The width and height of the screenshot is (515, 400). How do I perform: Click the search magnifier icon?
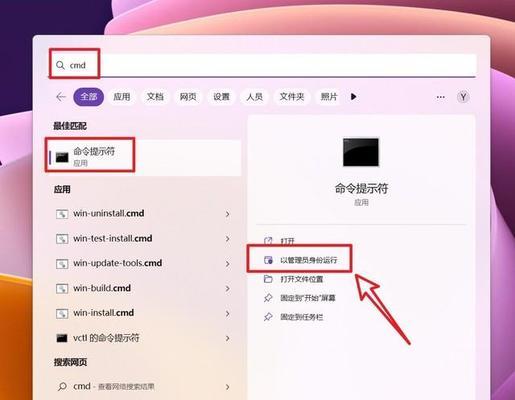(x=60, y=65)
